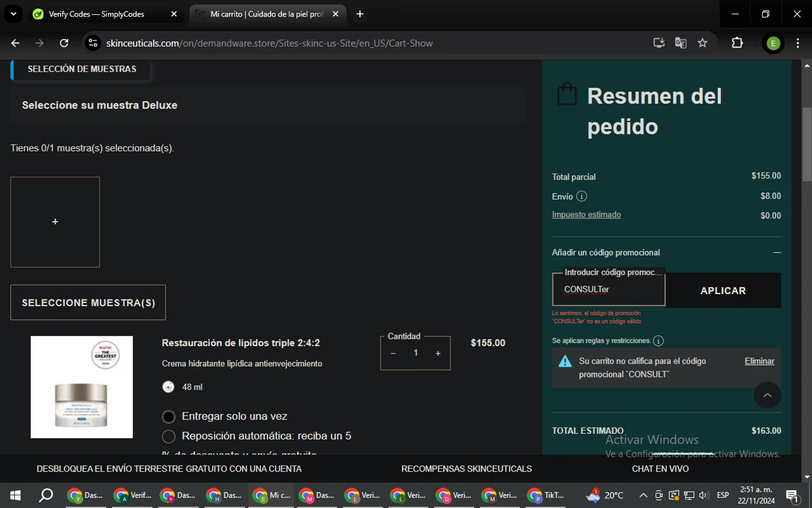Click the install app icon in address bar
This screenshot has width=812, height=508.
tap(659, 43)
